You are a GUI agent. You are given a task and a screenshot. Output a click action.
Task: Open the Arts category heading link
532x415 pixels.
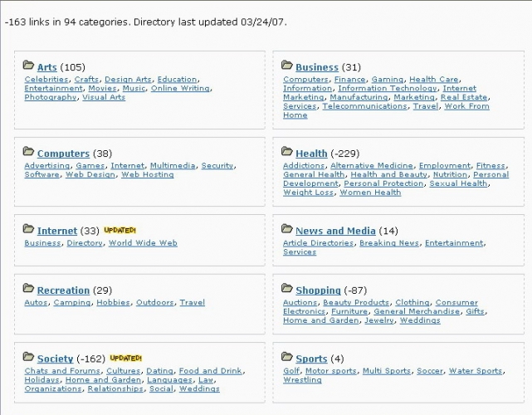point(46,67)
